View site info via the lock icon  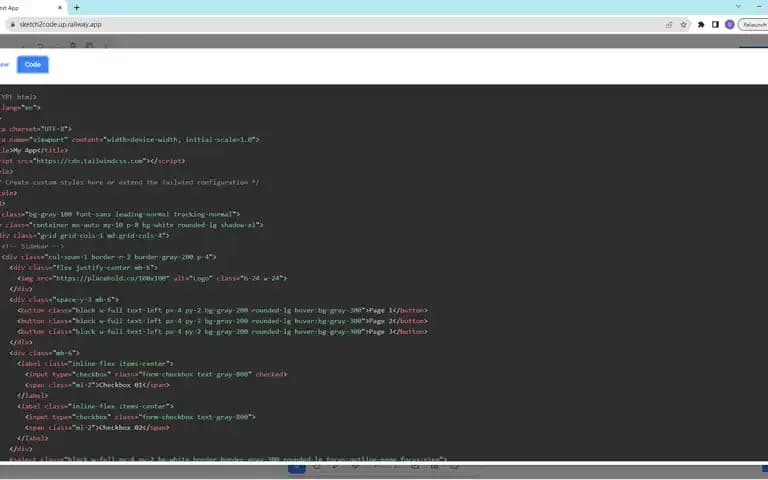click(13, 24)
